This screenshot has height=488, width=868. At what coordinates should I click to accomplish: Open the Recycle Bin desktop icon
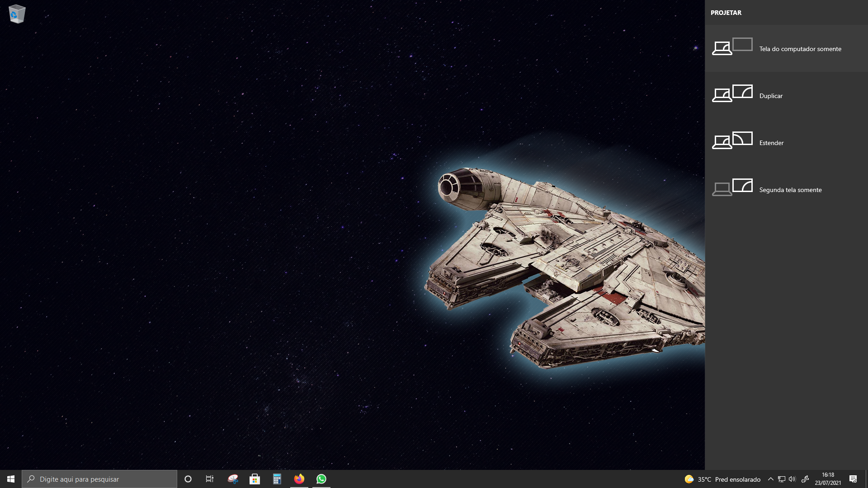click(17, 14)
